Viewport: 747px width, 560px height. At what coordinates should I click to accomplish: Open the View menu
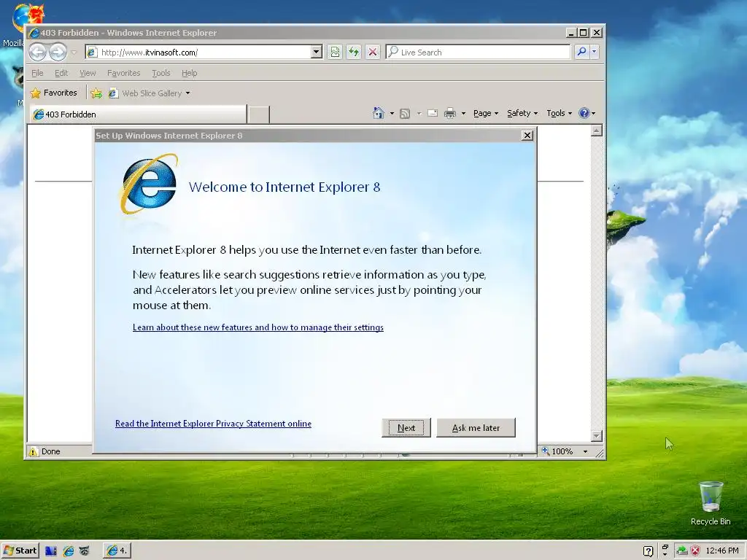[x=88, y=73]
